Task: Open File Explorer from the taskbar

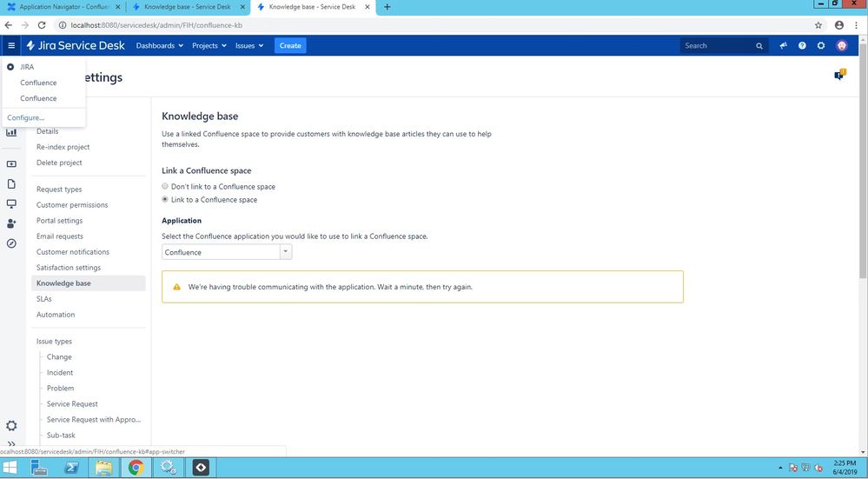Action: click(x=103, y=468)
